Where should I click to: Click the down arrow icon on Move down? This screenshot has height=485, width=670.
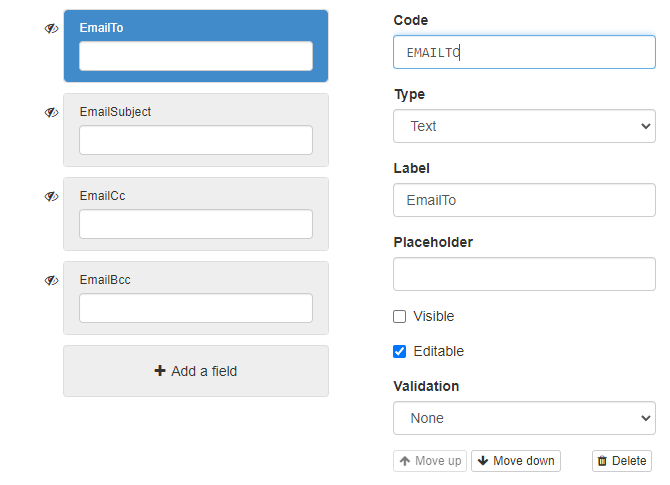coord(483,461)
